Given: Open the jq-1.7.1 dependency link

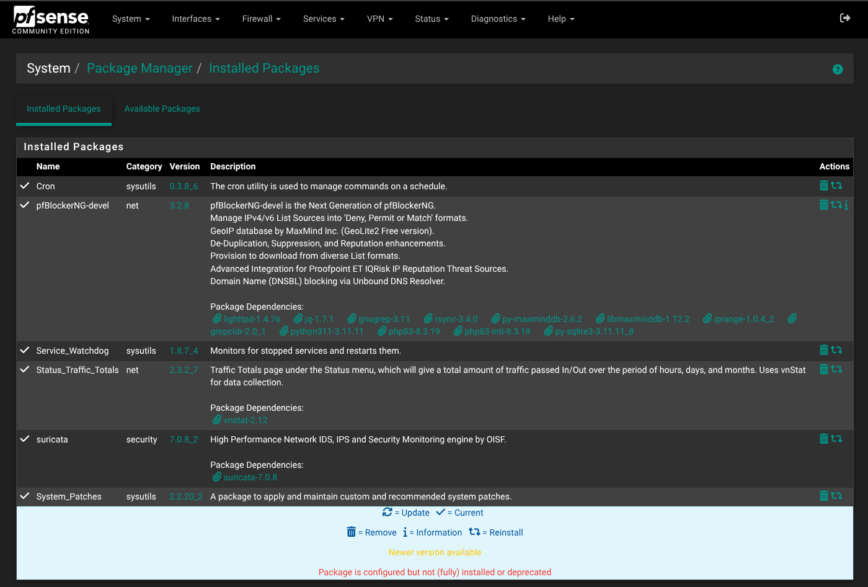Looking at the screenshot, I should point(314,319).
